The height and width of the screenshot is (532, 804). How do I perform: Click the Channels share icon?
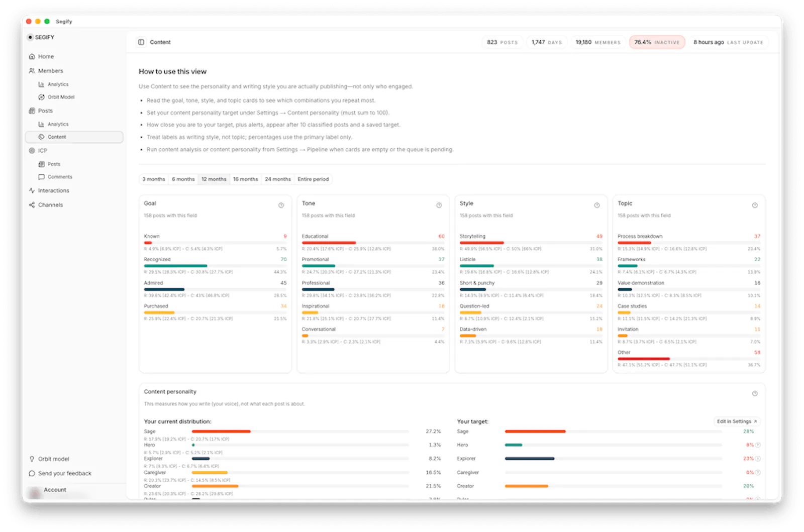tap(32, 205)
